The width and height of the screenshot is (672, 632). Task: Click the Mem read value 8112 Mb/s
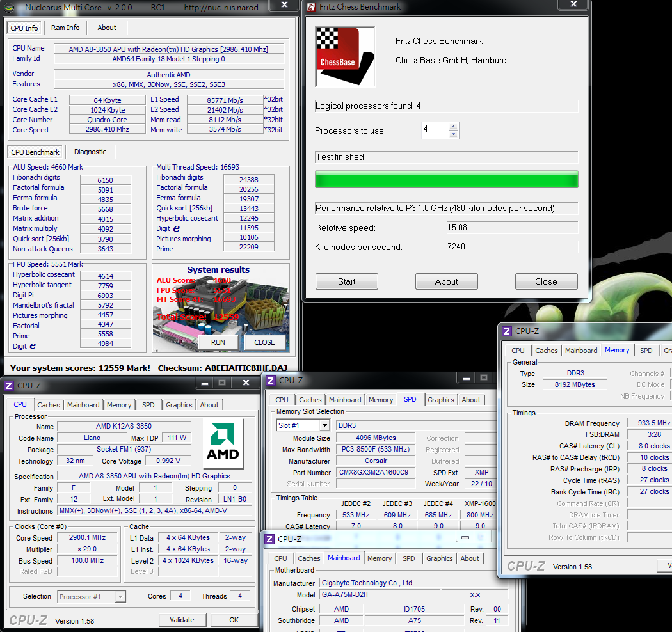pos(225,120)
